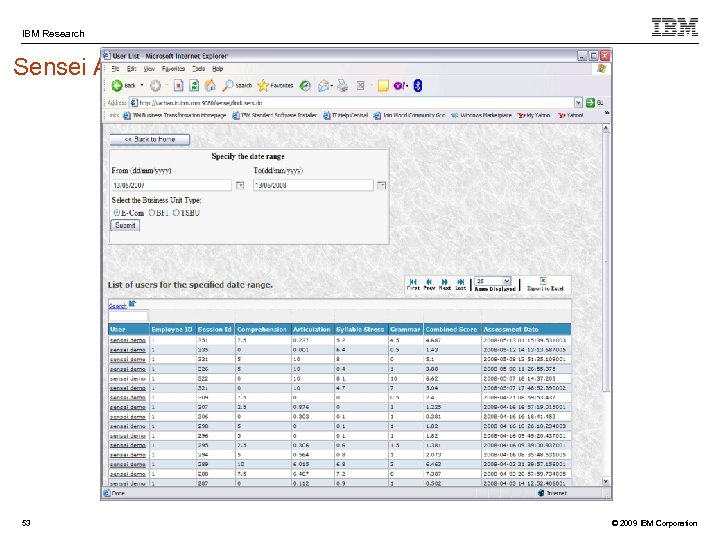Click the Yahoo messenger toolbar icon
This screenshot has height=540, width=720.
(399, 85)
